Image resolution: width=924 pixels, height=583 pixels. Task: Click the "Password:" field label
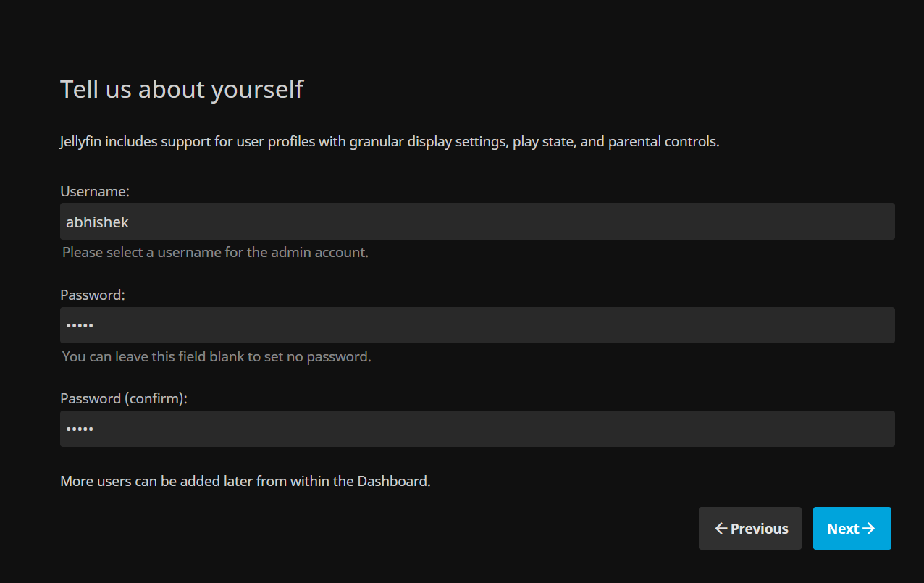pos(93,295)
